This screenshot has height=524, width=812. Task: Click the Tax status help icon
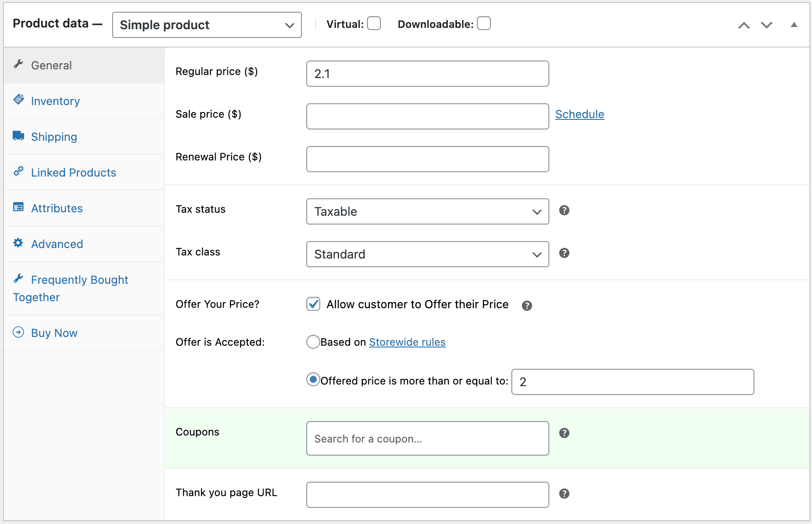point(564,211)
